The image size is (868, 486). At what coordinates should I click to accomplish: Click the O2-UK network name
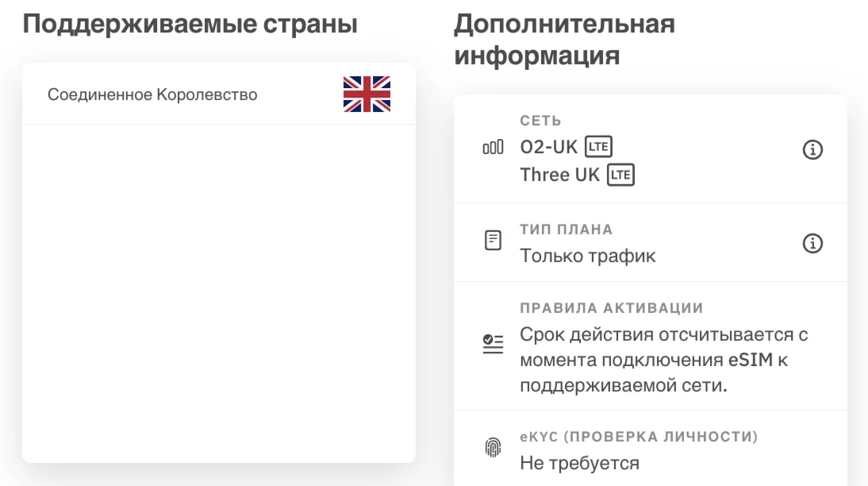pyautogui.click(x=549, y=148)
